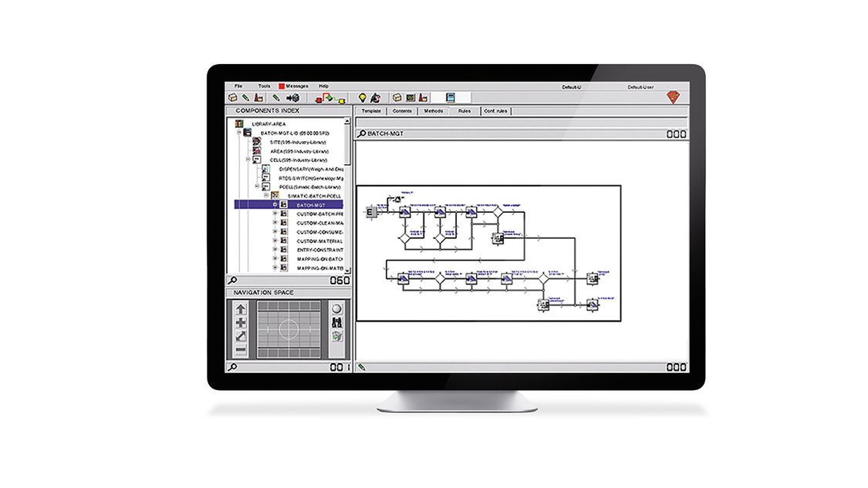Switch to the Methods tab
The height and width of the screenshot is (488, 868).
pyautogui.click(x=434, y=111)
